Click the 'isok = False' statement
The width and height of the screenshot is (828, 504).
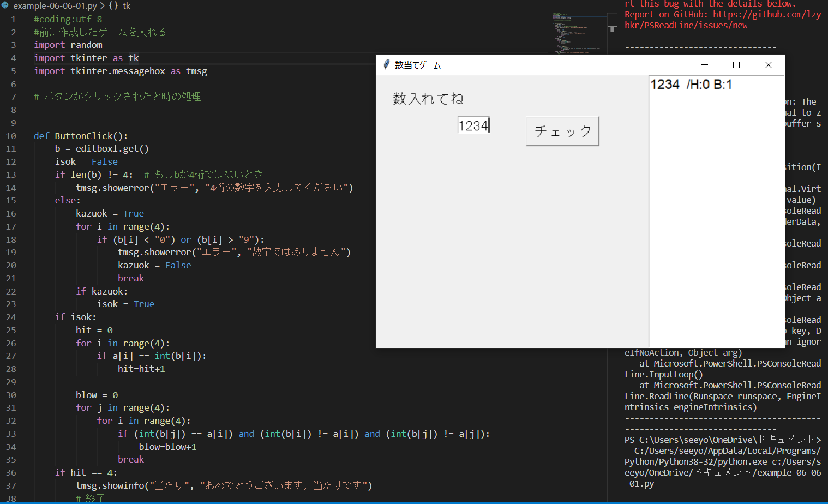(86, 161)
